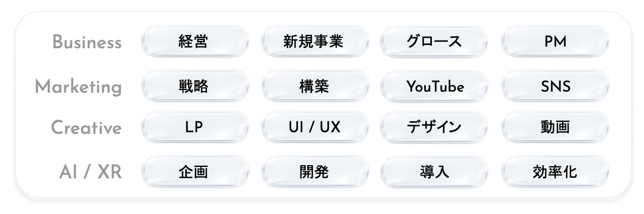Select the AI / XR category label

click(91, 173)
